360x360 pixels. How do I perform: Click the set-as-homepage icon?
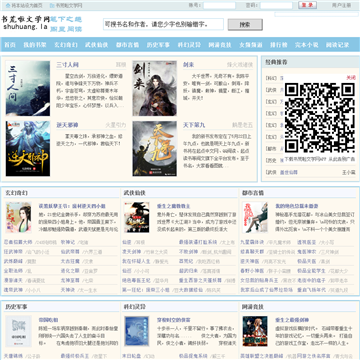(x=8, y=6)
